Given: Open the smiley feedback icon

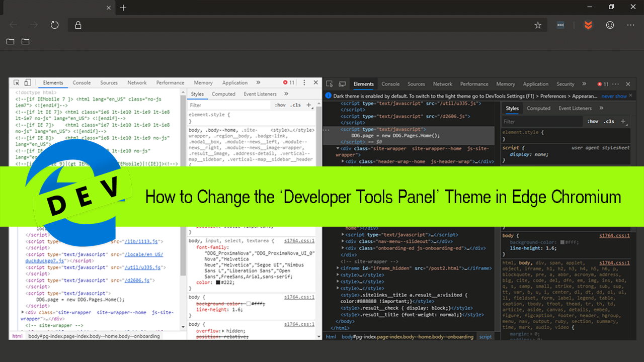Looking at the screenshot, I should 610,25.
